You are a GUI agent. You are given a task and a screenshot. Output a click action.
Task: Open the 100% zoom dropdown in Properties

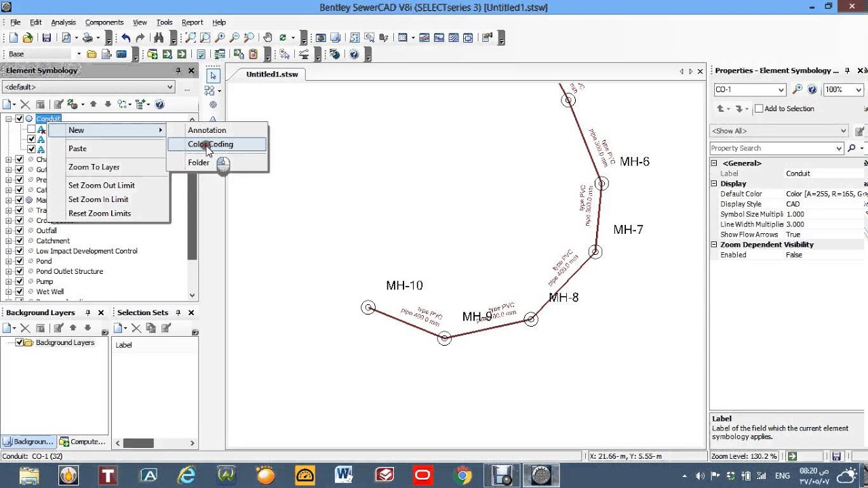click(x=859, y=89)
